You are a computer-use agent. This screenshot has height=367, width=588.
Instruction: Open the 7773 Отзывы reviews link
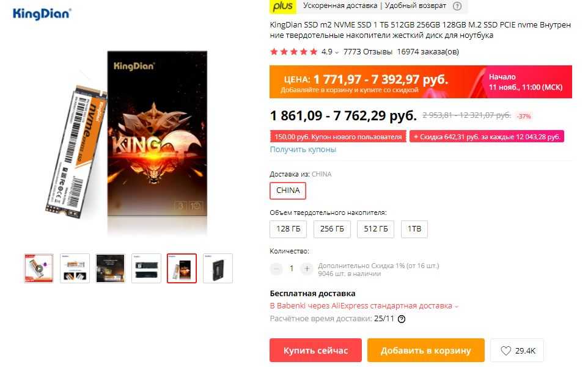(367, 52)
